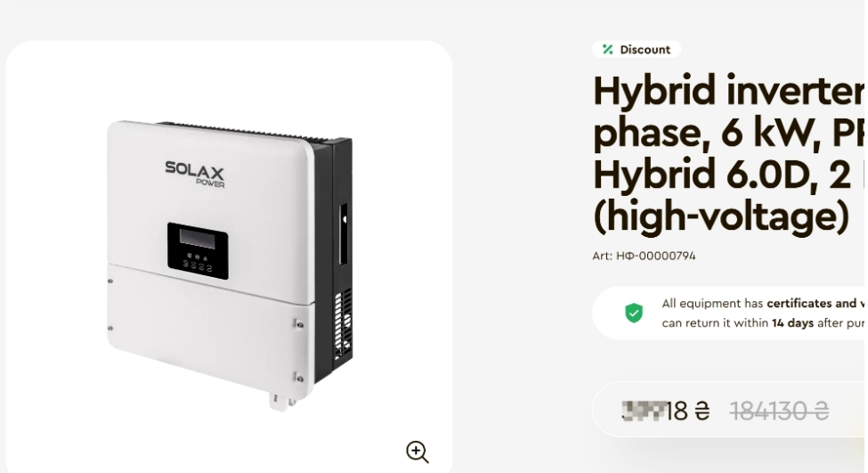868x473 pixels.
Task: Click the green shield checkmark icon
Action: click(x=634, y=313)
